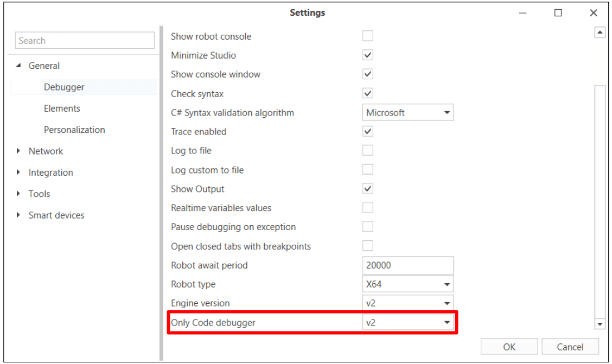The width and height of the screenshot is (612, 364).
Task: Expand the Smart devices section
Action: (19, 215)
